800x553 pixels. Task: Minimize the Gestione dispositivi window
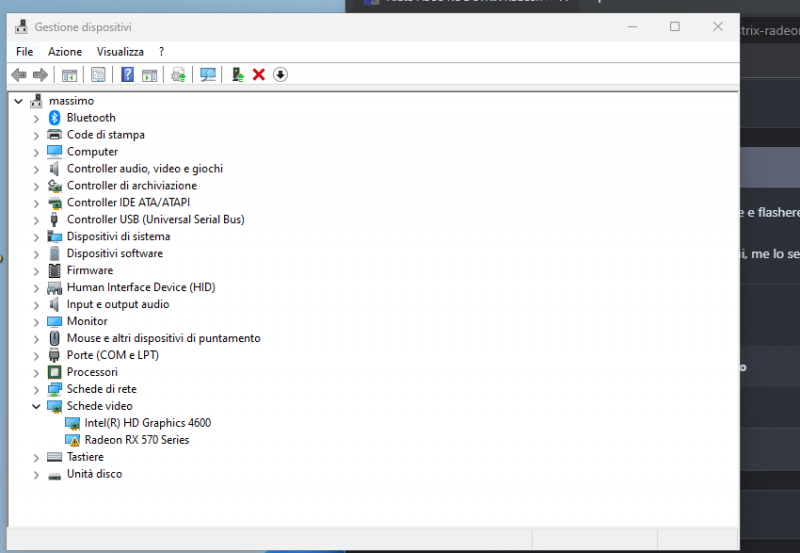632,27
